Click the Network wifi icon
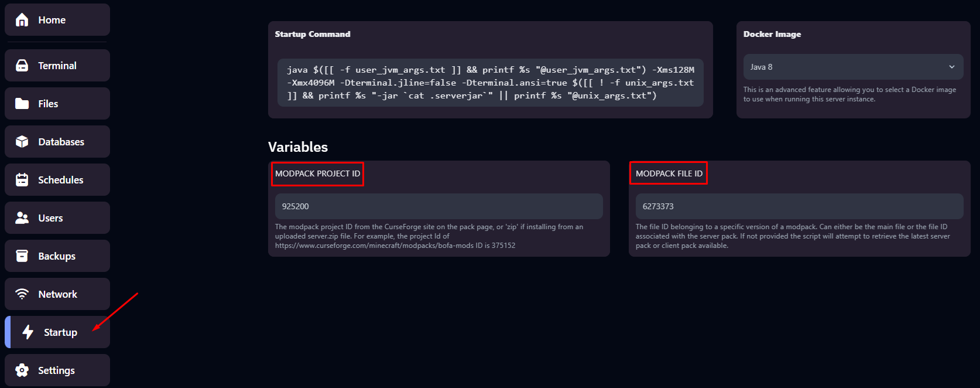Image resolution: width=980 pixels, height=388 pixels. click(x=22, y=294)
